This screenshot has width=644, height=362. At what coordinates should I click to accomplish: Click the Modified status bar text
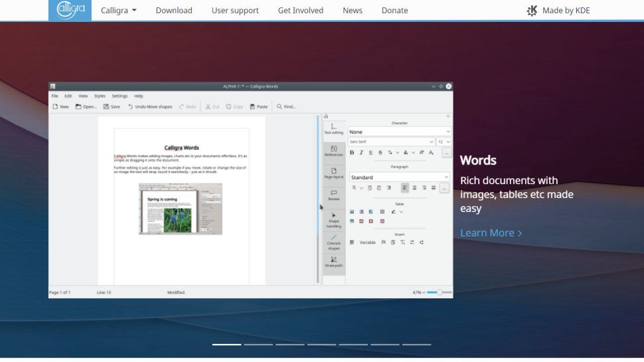point(176,292)
